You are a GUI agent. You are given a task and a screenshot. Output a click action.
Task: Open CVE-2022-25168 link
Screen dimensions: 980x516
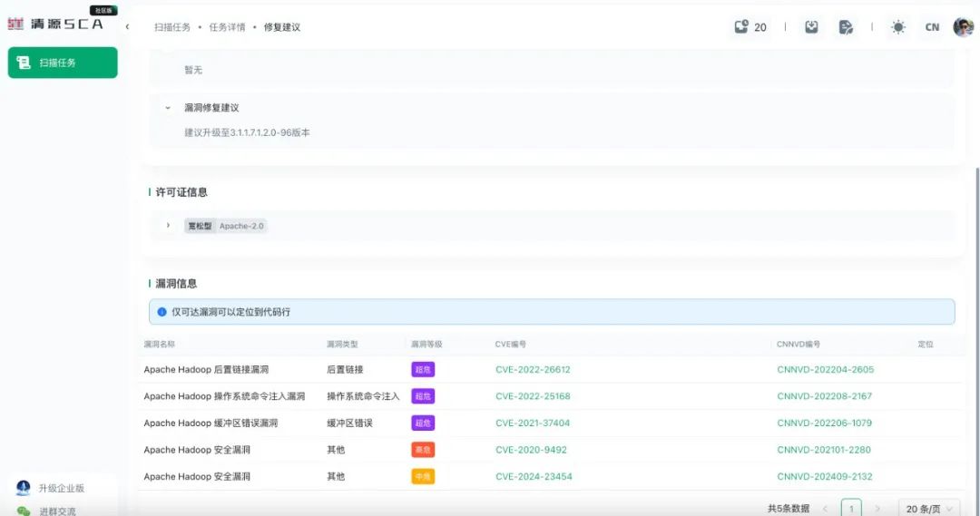[533, 396]
